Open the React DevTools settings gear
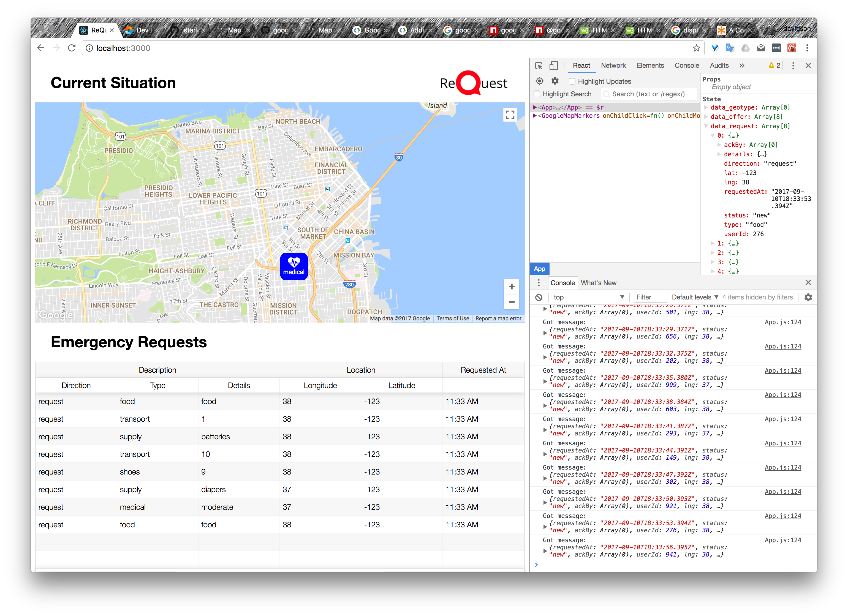 click(x=555, y=81)
